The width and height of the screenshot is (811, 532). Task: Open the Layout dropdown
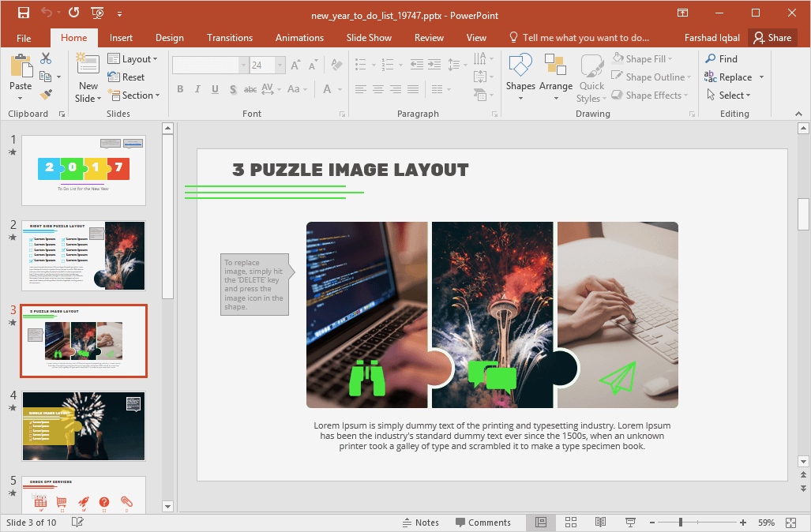[x=133, y=59]
